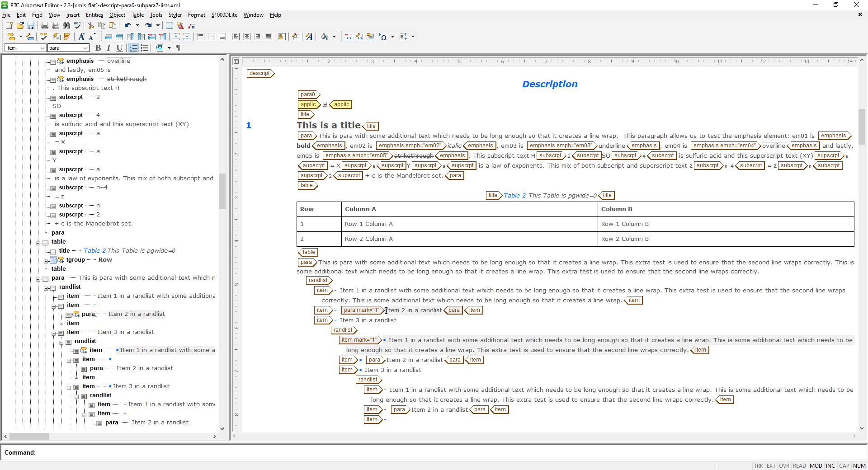This screenshot has width=868, height=470.
Task: Open the Styler menu
Action: pos(175,14)
